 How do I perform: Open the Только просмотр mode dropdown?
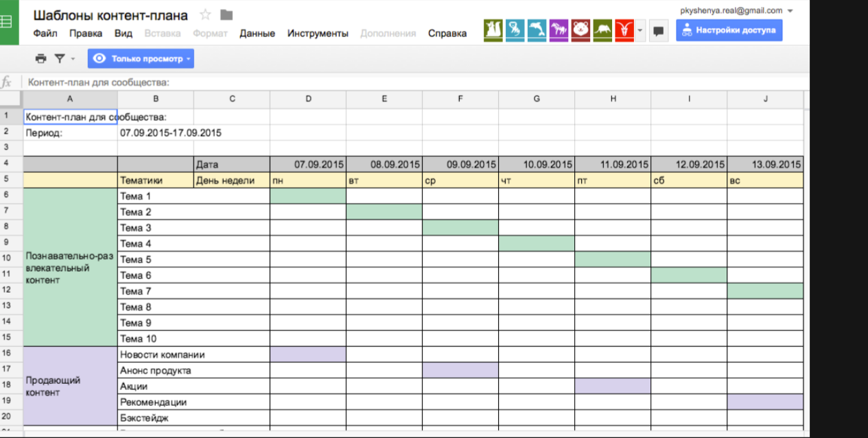141,59
